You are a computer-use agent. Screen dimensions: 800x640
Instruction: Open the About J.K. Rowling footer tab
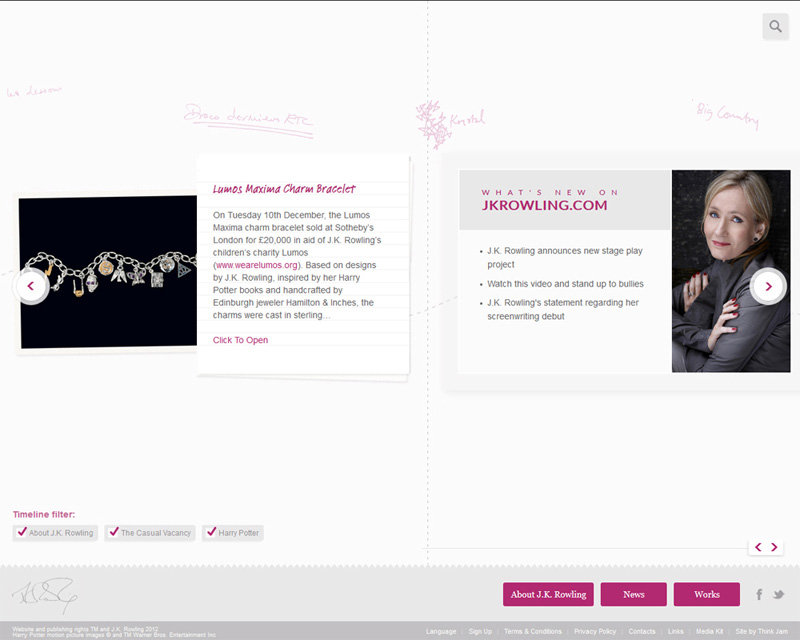tap(548, 594)
